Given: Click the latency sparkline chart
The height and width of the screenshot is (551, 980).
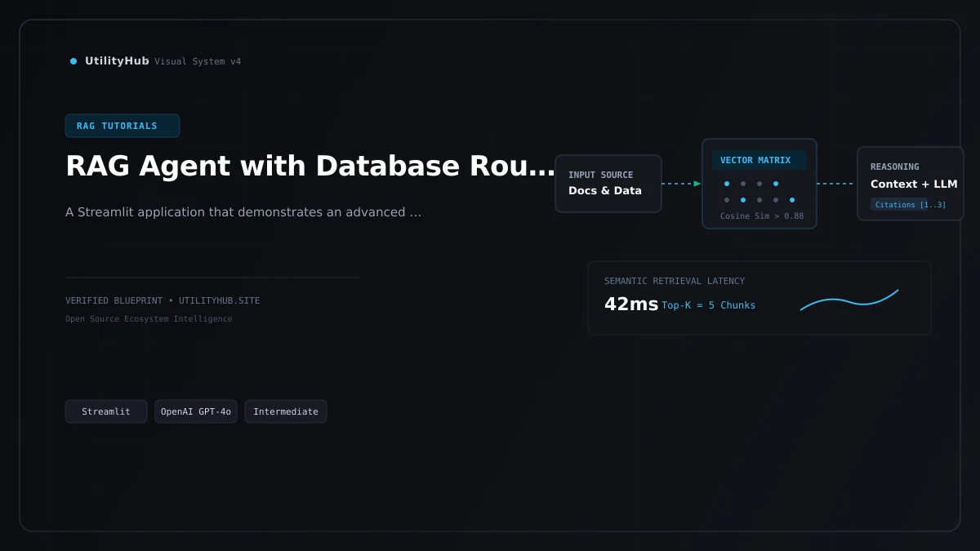Looking at the screenshot, I should [x=849, y=300].
